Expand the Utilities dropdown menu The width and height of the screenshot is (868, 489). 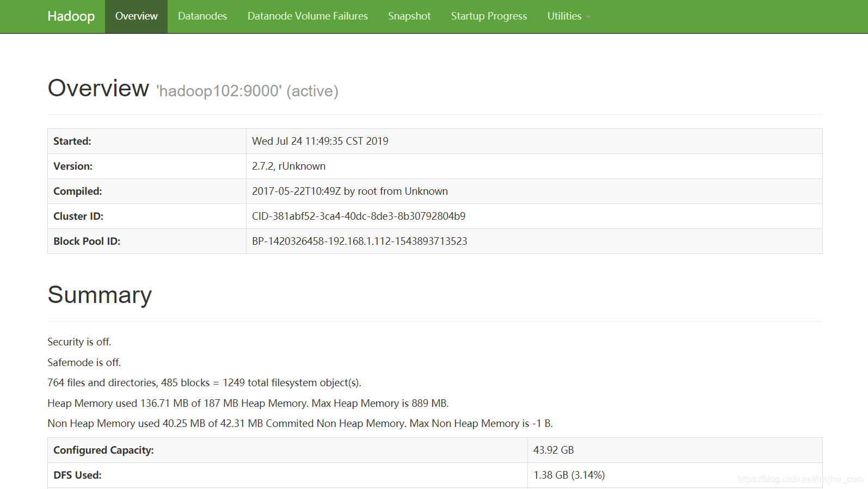click(569, 16)
